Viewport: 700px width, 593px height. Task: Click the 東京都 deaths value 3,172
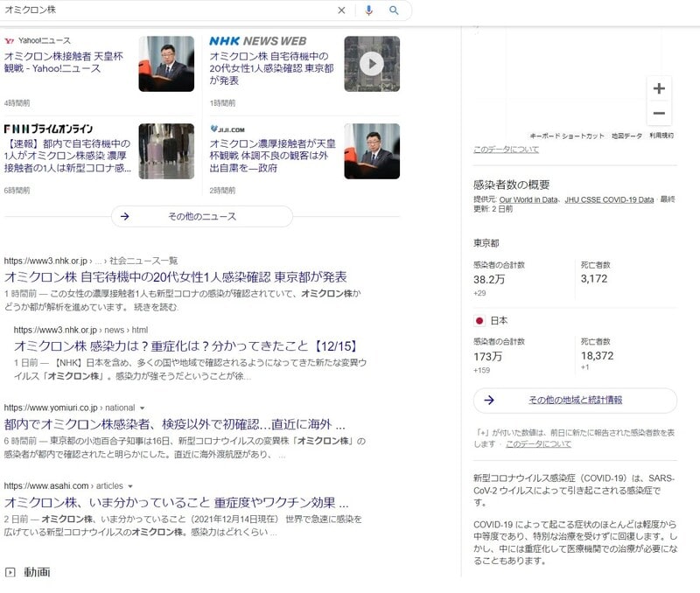(x=594, y=279)
